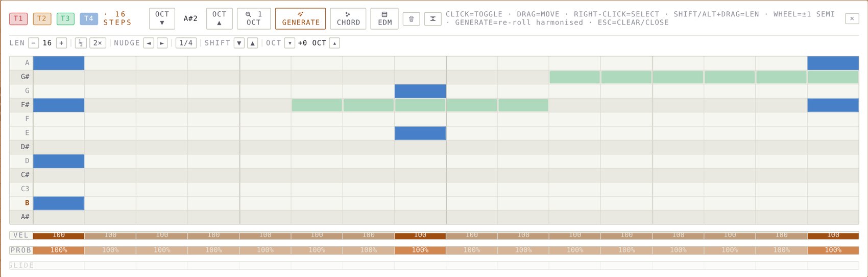The image size is (868, 277).
Task: Raise the octave offset with small ▴ button
Action: 334,43
